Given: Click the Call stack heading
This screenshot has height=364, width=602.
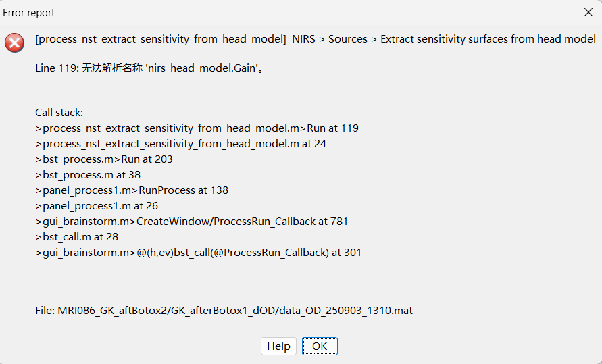Looking at the screenshot, I should [x=59, y=113].
